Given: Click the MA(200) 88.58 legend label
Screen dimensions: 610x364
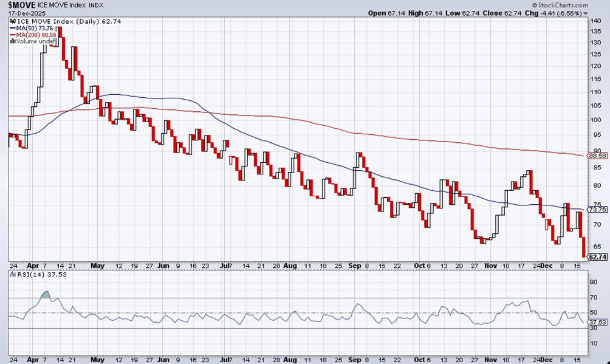Looking at the screenshot, I should pos(36,35).
